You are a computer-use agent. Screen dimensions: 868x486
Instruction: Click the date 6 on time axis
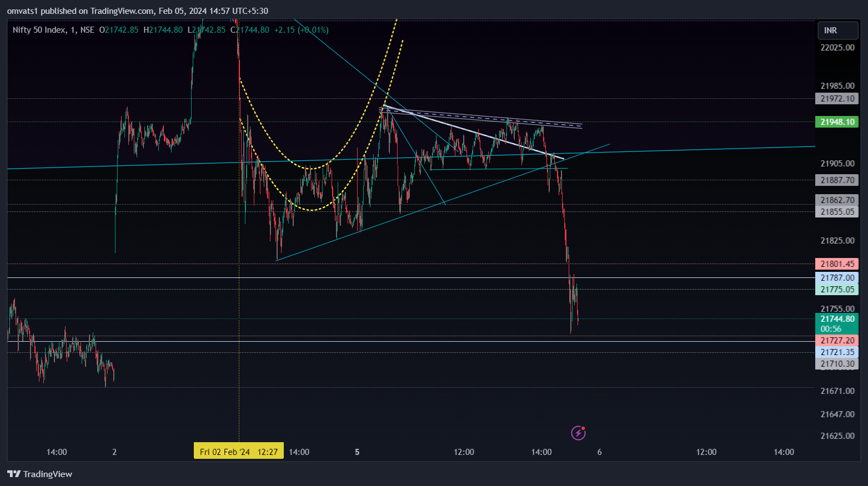pyautogui.click(x=599, y=452)
